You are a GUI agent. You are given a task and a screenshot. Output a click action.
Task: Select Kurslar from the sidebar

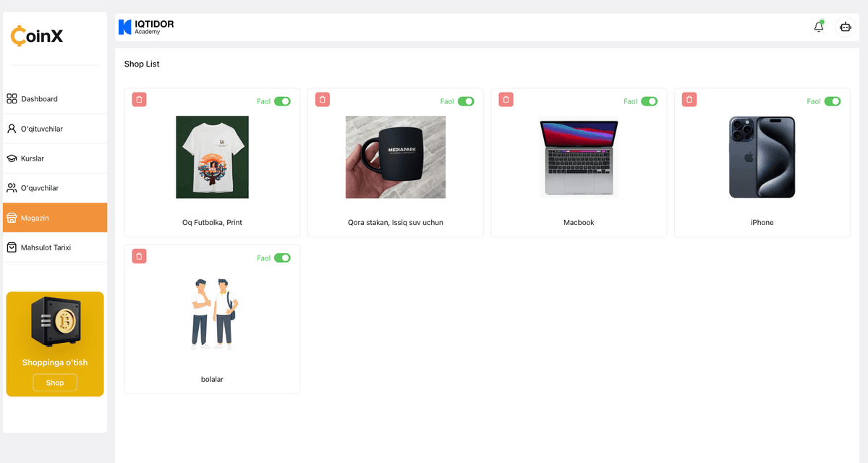(x=33, y=158)
